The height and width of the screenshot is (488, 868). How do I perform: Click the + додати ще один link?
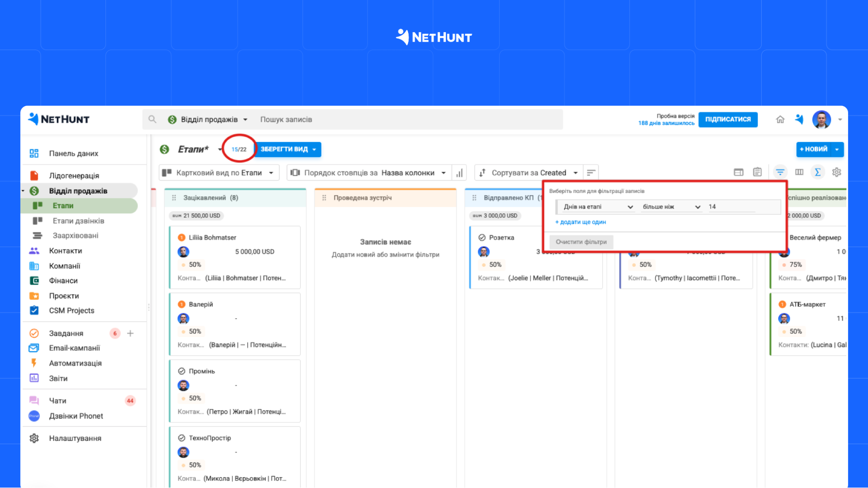[581, 222]
